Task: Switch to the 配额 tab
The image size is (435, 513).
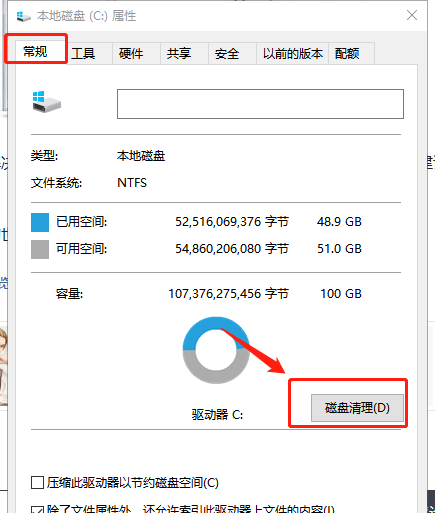Action: 352,53
